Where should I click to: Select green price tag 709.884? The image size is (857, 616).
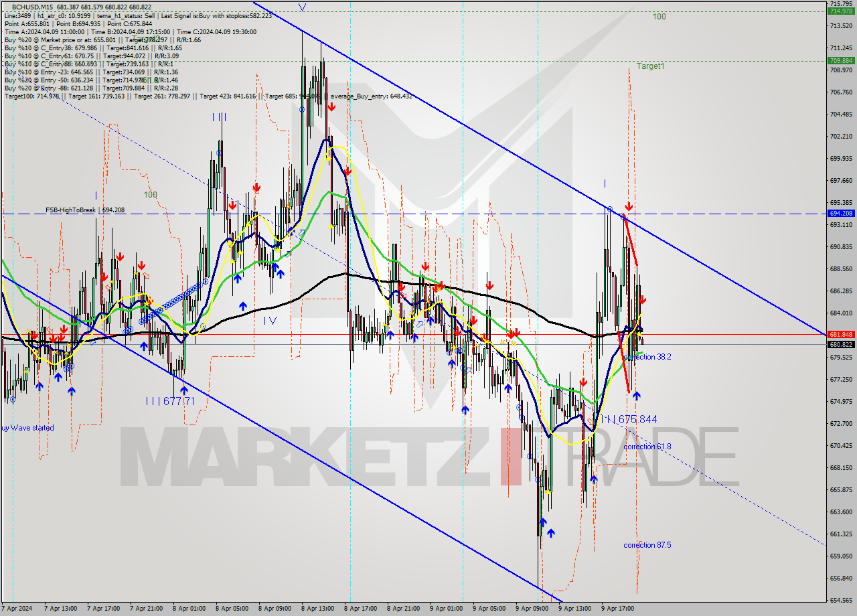(x=841, y=60)
